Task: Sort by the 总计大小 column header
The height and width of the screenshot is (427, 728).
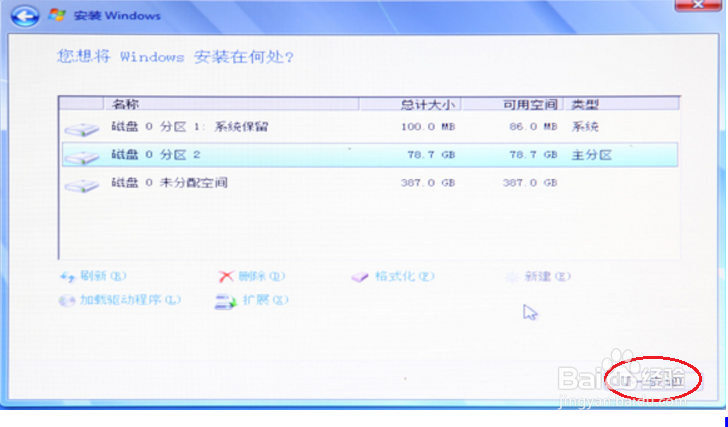Action: (410, 104)
